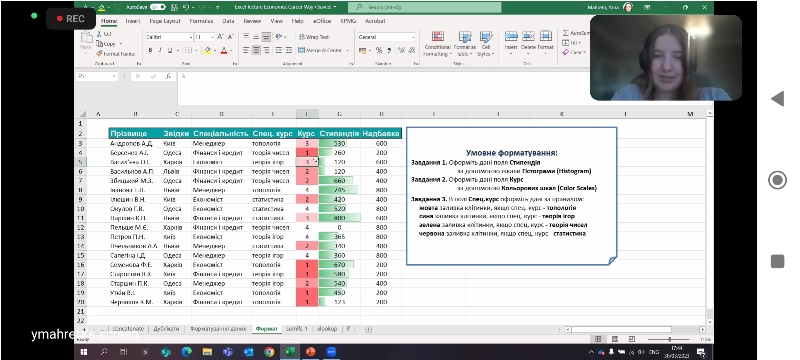Image resolution: width=800 pixels, height=360 pixels.
Task: Click the Delete cells button
Action: (x=528, y=43)
